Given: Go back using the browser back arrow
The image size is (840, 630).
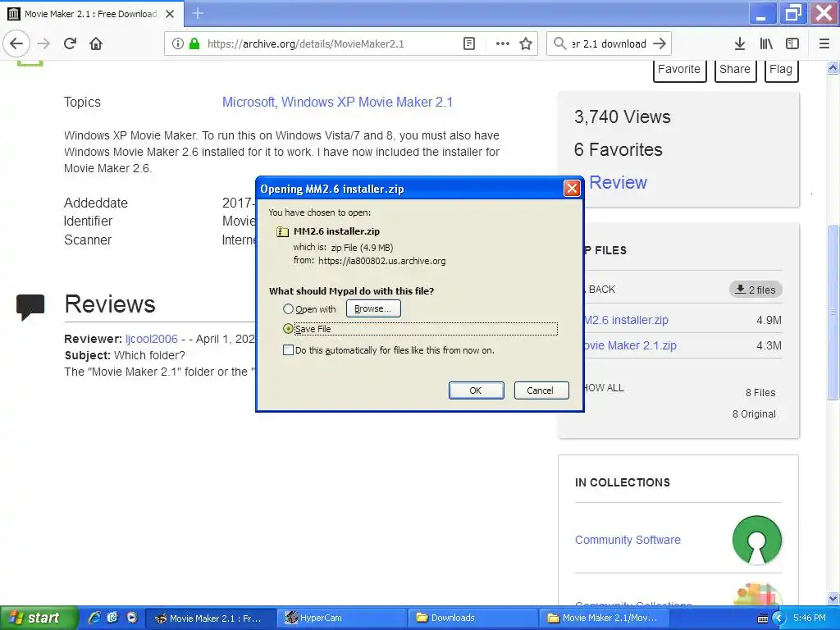Looking at the screenshot, I should click(16, 44).
